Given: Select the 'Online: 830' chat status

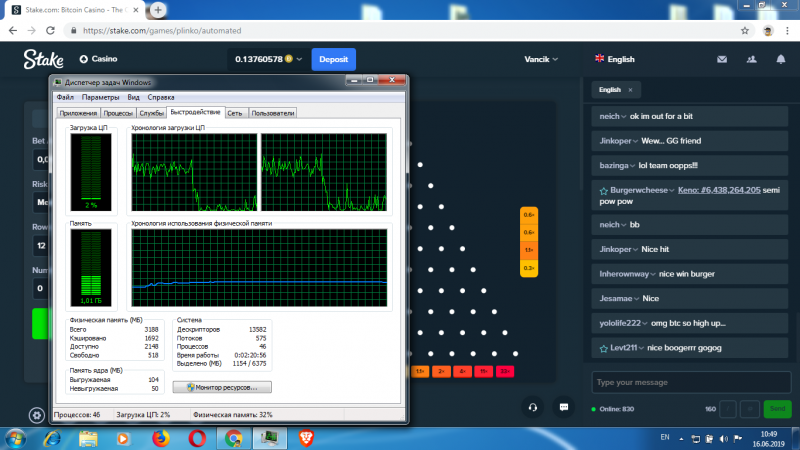Looking at the screenshot, I should click(x=616, y=409).
